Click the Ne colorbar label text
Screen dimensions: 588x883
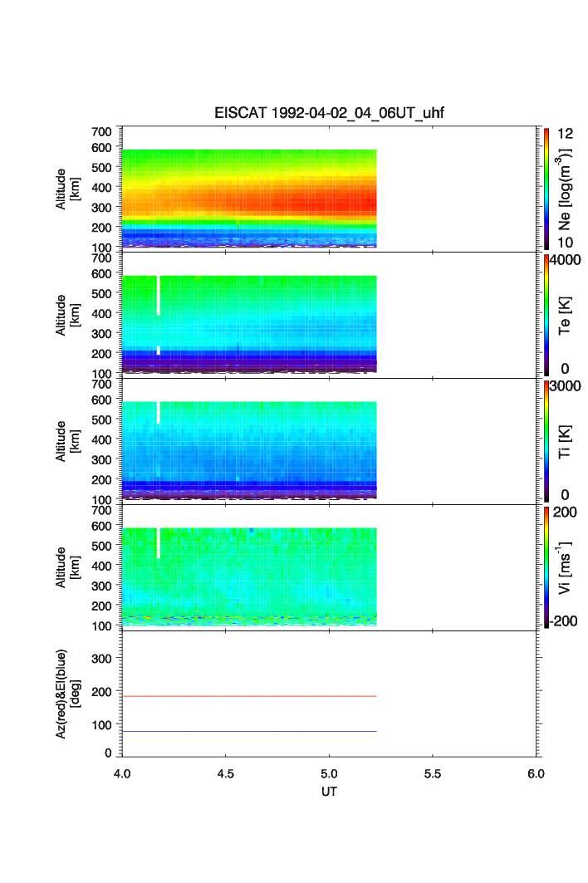pos(564,189)
